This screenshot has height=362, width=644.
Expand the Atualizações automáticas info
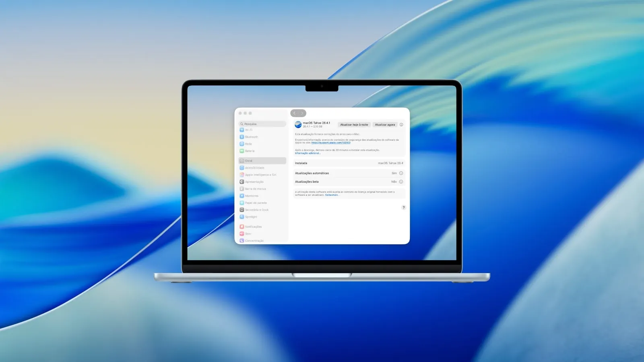[401, 173]
